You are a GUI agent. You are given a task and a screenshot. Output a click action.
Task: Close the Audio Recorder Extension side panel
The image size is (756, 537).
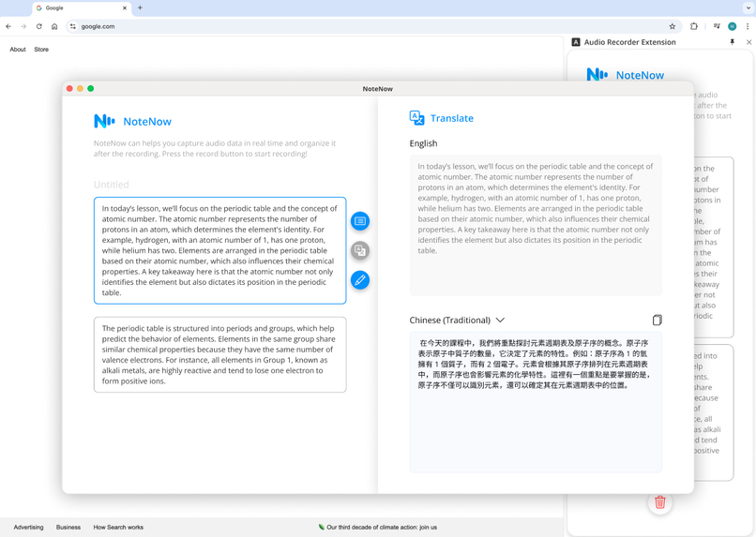pos(748,42)
